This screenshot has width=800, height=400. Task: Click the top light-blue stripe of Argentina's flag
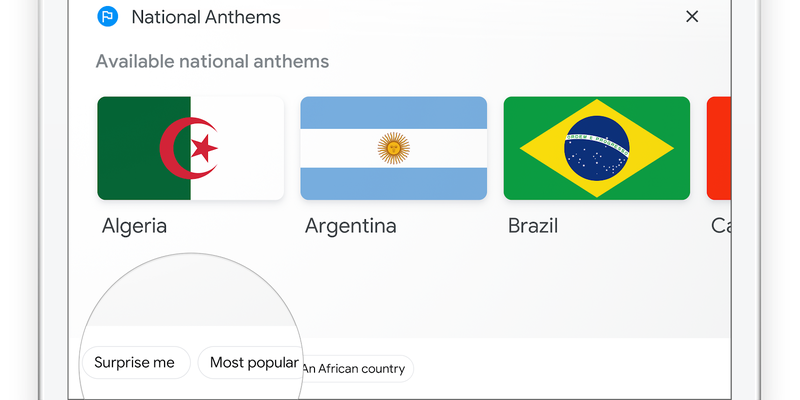point(393,112)
